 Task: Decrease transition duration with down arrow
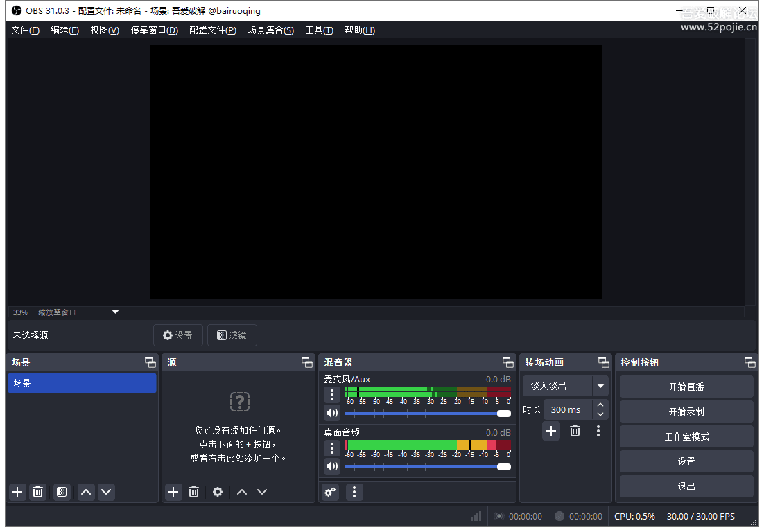[x=600, y=414]
